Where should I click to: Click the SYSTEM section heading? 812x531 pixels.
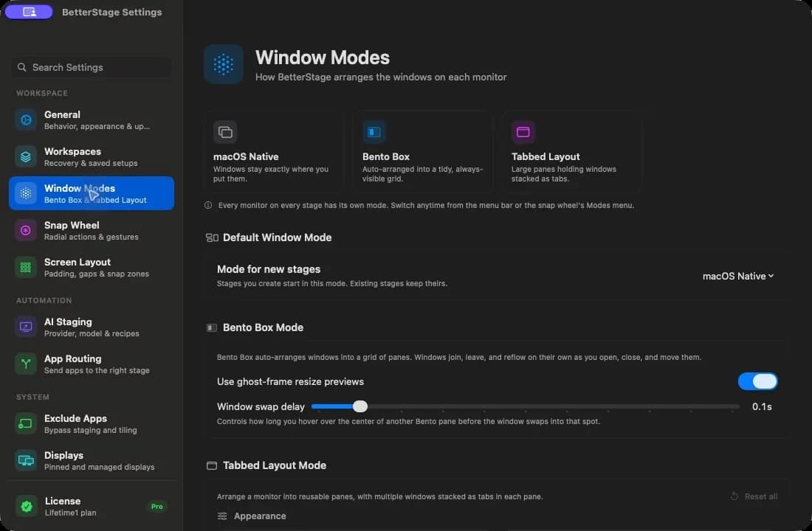tap(32, 397)
